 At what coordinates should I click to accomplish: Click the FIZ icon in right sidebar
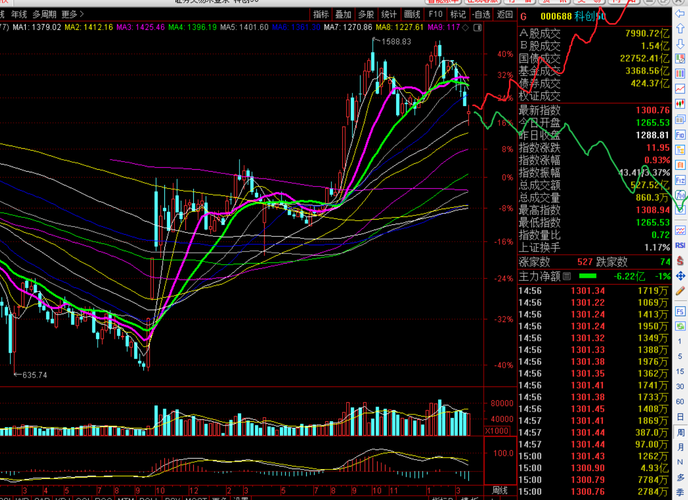(680, 180)
